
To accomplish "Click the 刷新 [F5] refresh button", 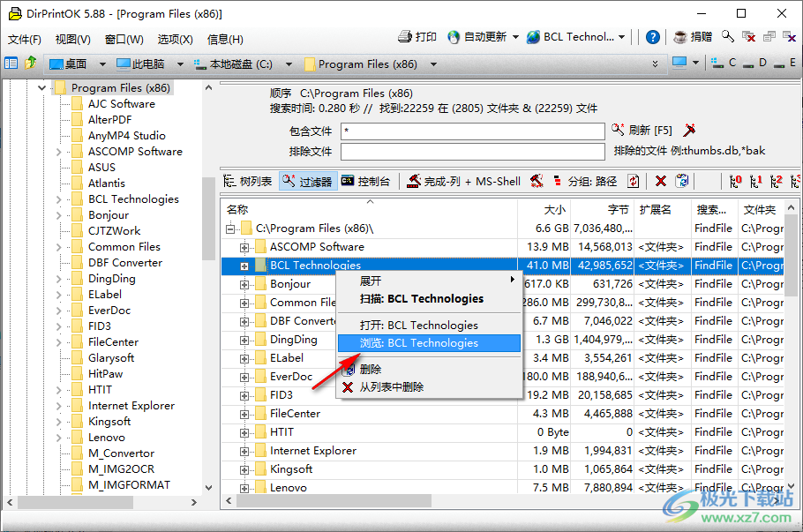I will (x=642, y=131).
